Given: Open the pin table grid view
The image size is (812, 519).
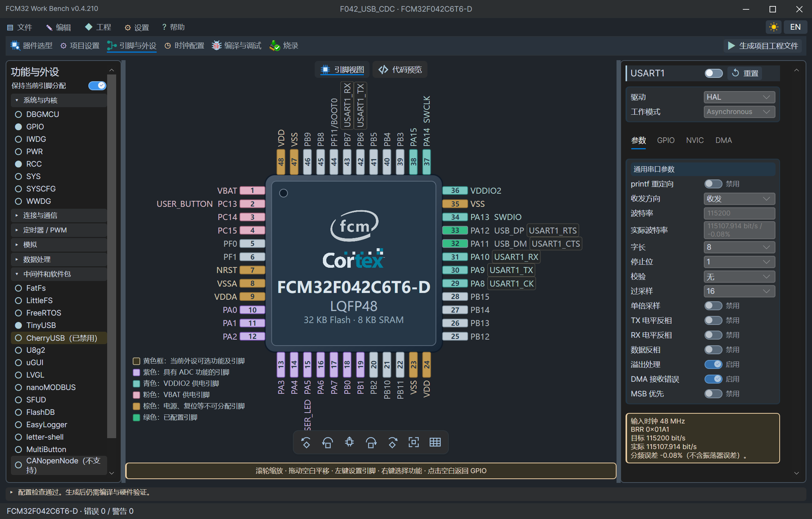Looking at the screenshot, I should pos(435,443).
